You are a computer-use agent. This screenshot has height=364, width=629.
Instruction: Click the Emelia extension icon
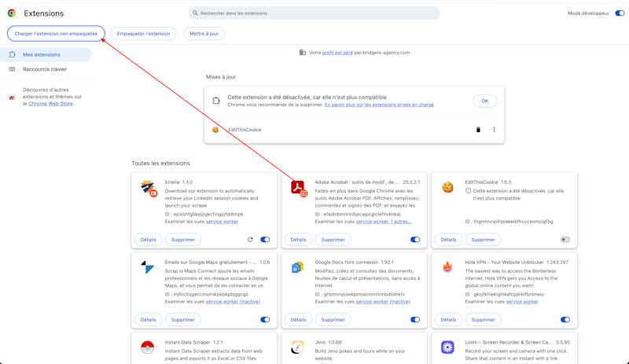click(x=148, y=188)
